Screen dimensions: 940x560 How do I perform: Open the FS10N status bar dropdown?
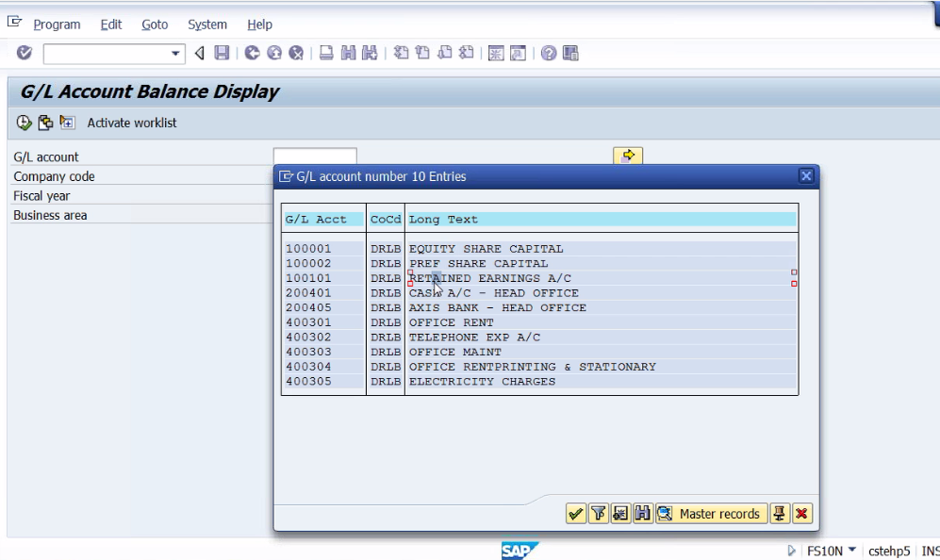point(851,550)
